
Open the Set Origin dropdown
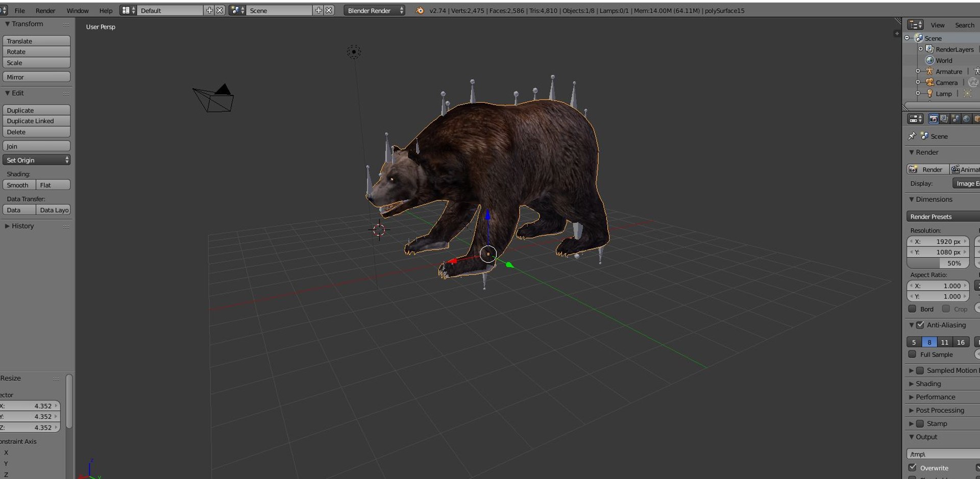coord(36,160)
